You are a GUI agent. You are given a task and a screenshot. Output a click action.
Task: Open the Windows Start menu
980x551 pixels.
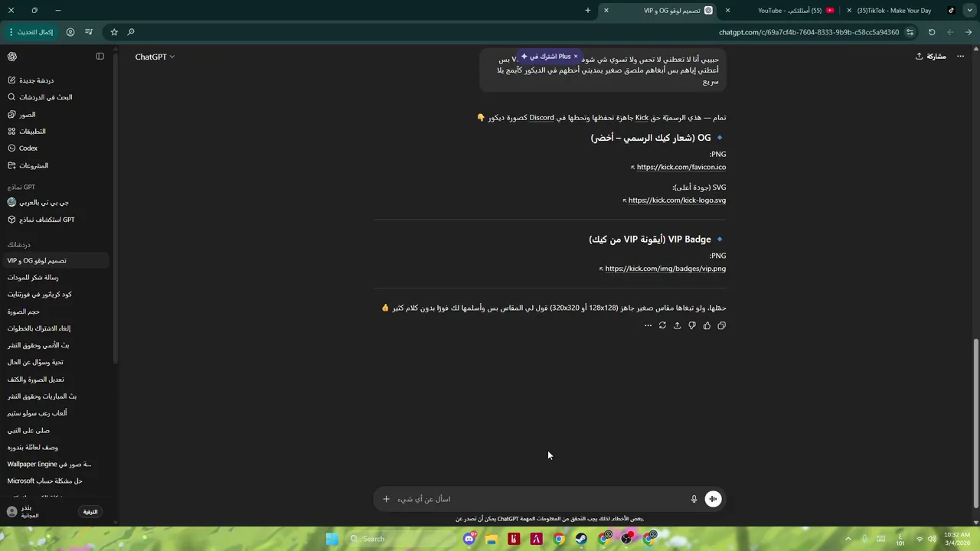tap(332, 539)
